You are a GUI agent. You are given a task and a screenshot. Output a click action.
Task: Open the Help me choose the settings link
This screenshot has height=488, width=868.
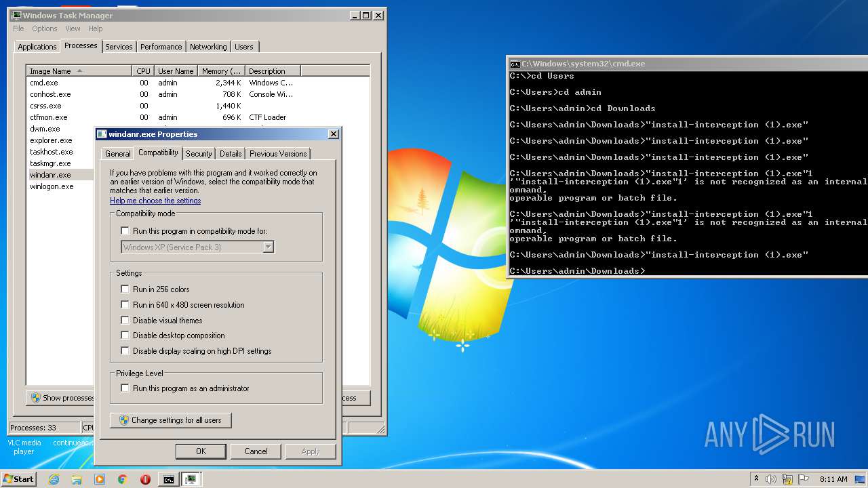[x=155, y=201]
